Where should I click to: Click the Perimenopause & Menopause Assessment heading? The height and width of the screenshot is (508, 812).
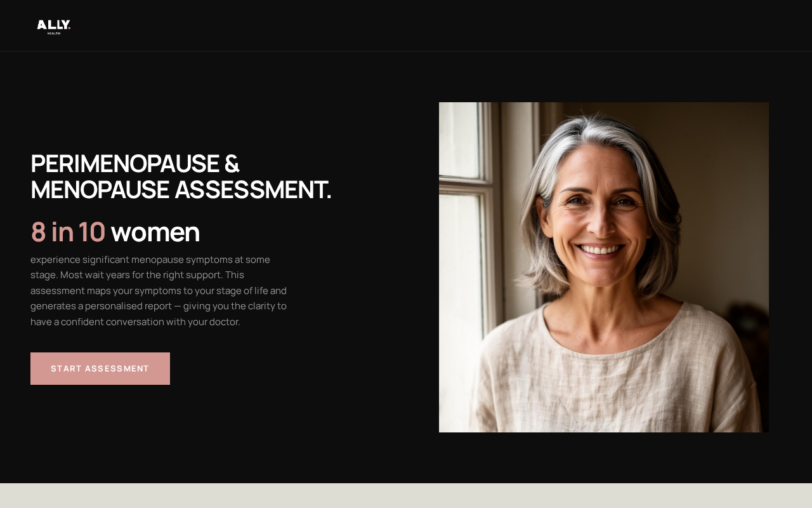click(x=181, y=177)
